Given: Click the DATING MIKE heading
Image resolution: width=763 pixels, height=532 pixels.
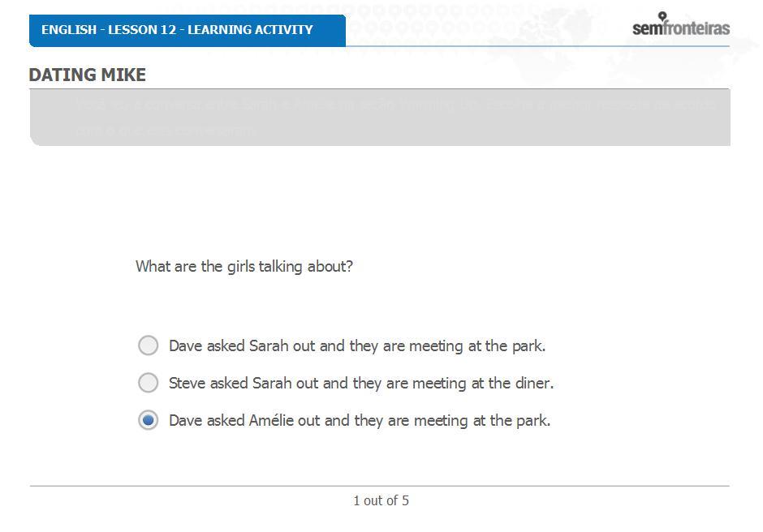Looking at the screenshot, I should 88,75.
